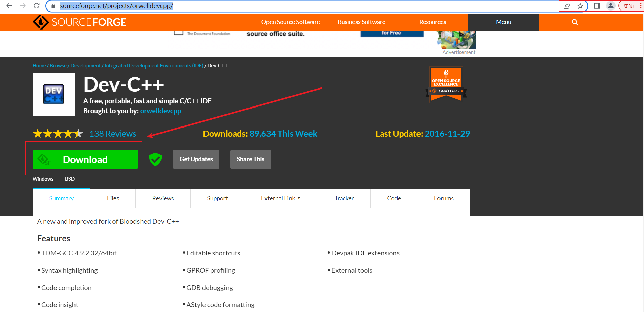The height and width of the screenshot is (312, 644).
Task: Switch to the Reviews tab
Action: [163, 198]
